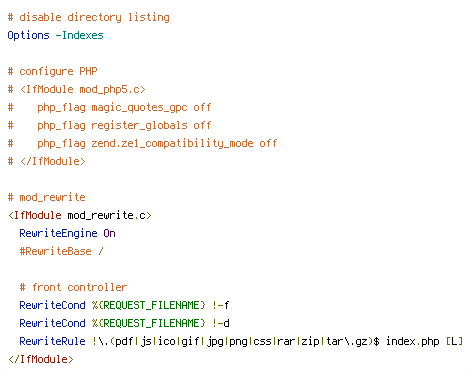The image size is (472, 376).
Task: Click the 'disable directory listing' comment line
Action: point(89,17)
